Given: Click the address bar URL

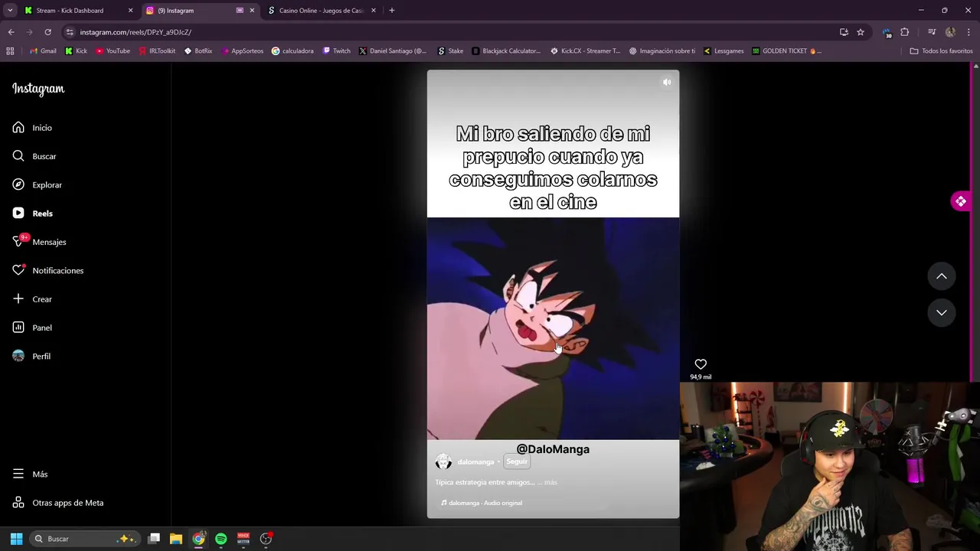Looking at the screenshot, I should tap(136, 32).
